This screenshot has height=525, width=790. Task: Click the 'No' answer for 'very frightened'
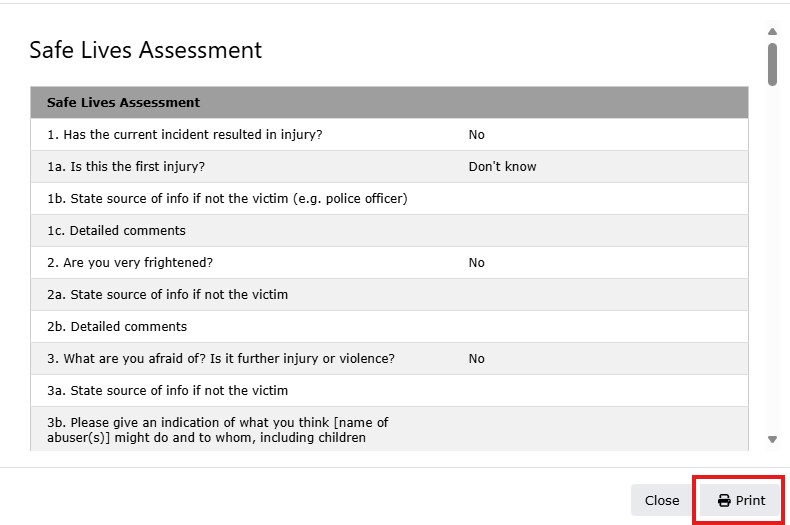476,263
